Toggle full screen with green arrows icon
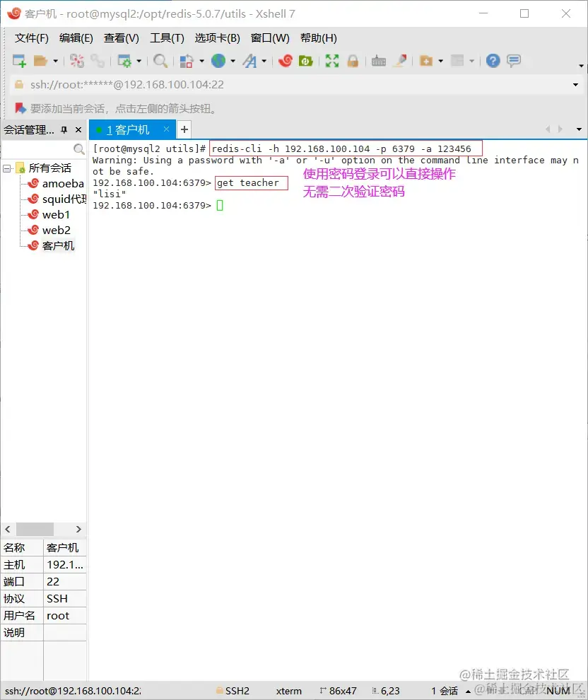588x700 pixels. pyautogui.click(x=332, y=61)
